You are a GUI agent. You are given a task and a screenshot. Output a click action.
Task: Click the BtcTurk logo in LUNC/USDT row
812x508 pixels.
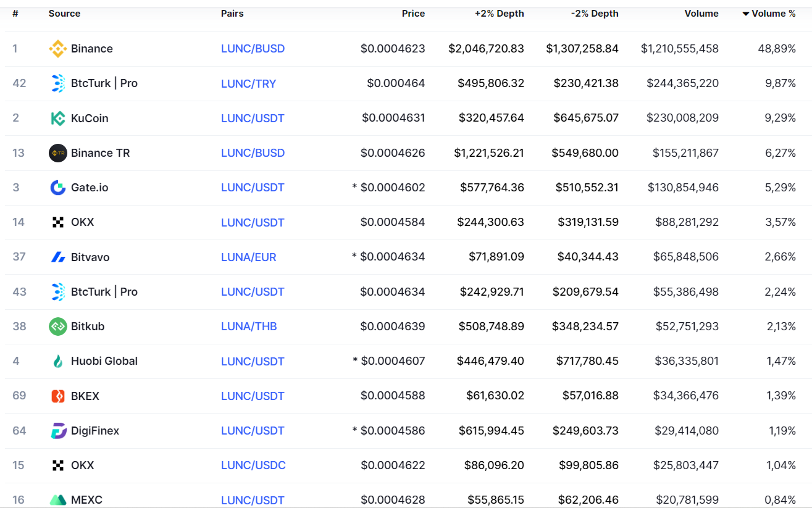58,292
